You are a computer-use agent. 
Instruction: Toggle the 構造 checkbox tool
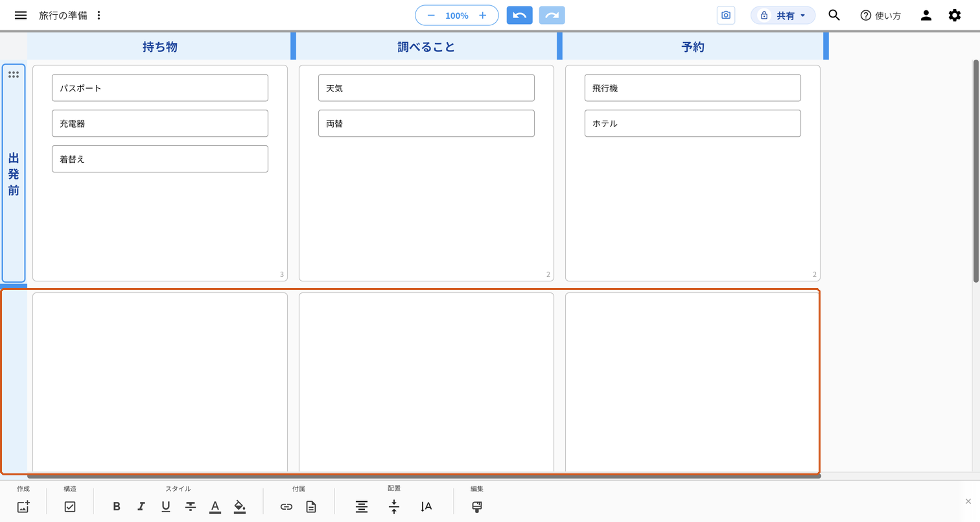pos(70,507)
